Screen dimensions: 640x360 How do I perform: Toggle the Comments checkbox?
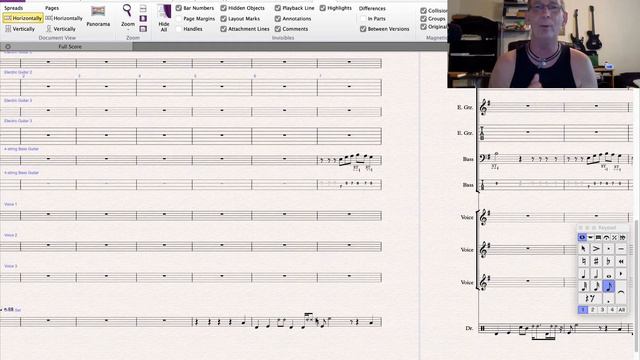point(278,29)
